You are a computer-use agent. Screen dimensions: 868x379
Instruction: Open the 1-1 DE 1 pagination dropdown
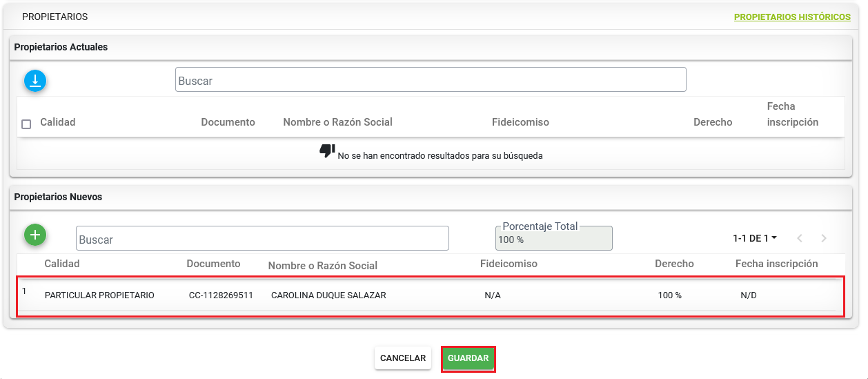click(755, 238)
